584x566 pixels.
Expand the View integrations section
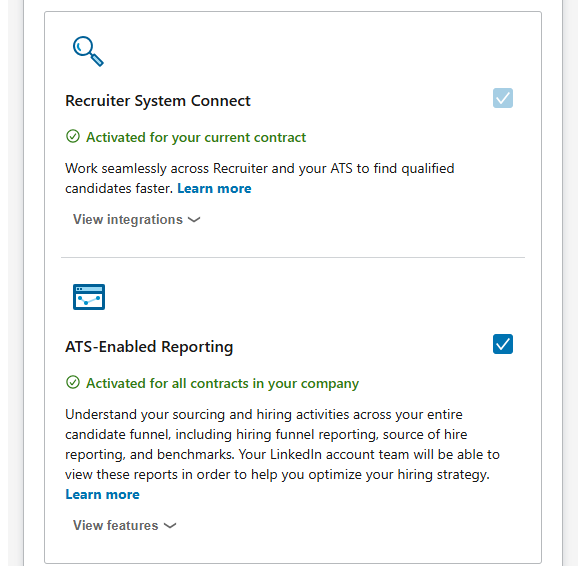tap(137, 220)
